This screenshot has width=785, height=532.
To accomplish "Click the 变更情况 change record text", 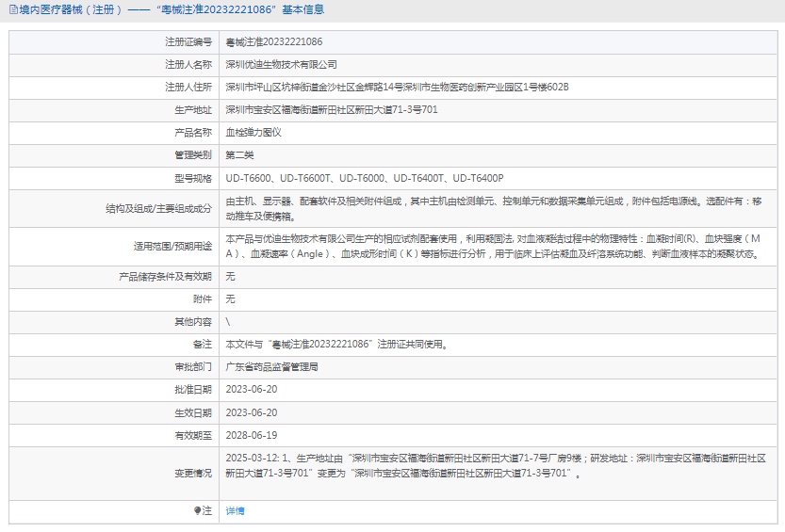I will click(x=495, y=466).
